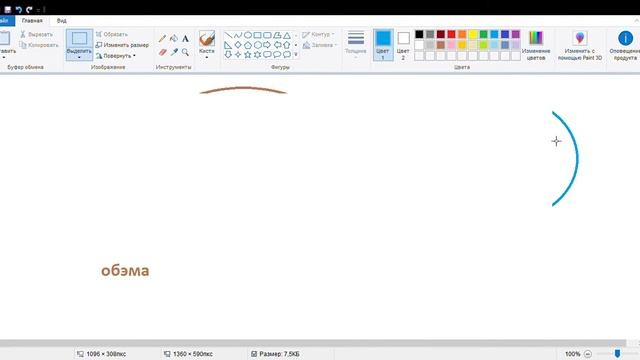Pick the straight line shape
Viewport: 640px width, 360px height.
[x=228, y=35]
